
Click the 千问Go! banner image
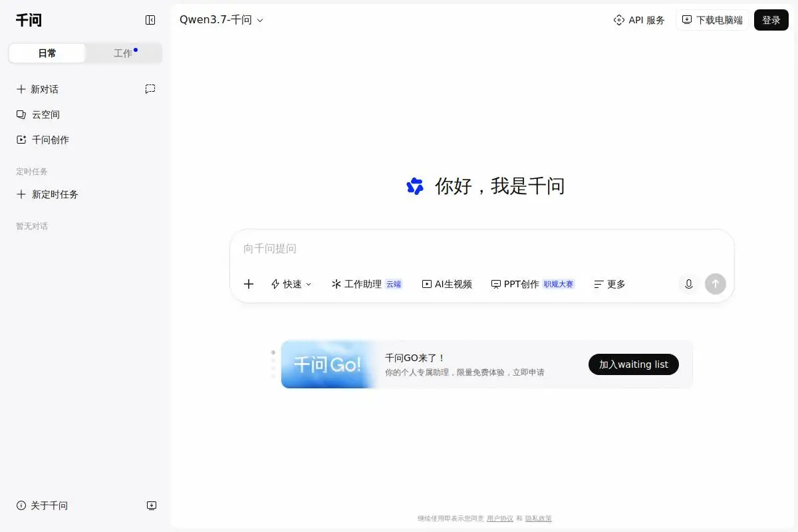(x=328, y=364)
